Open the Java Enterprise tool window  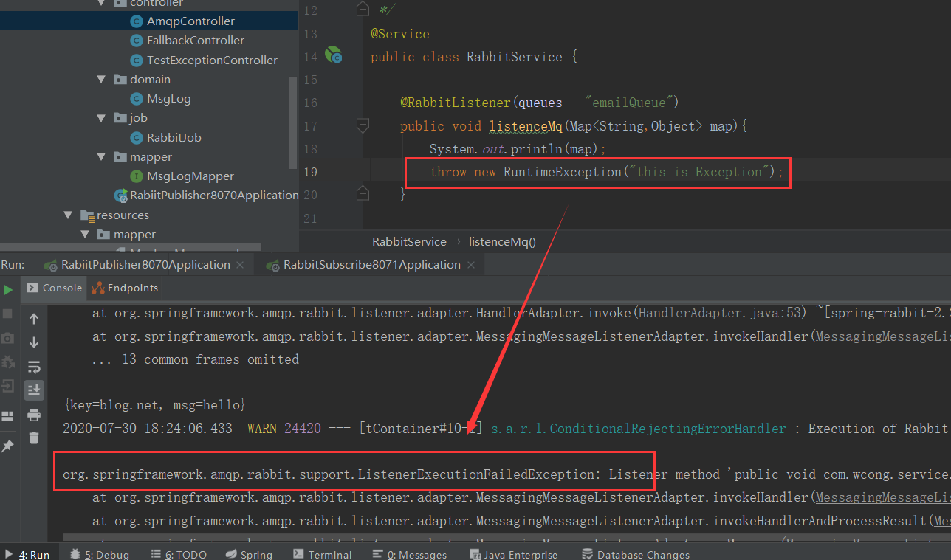tap(513, 555)
